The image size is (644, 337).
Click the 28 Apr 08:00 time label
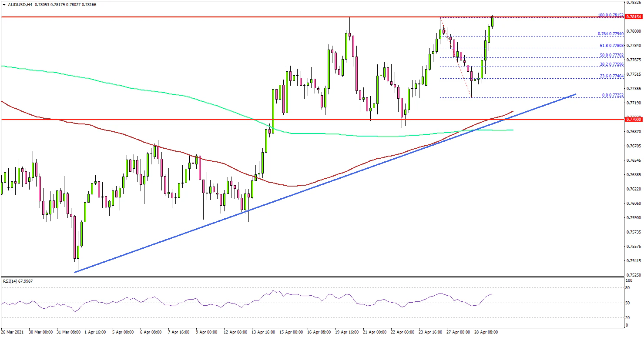pos(486,332)
